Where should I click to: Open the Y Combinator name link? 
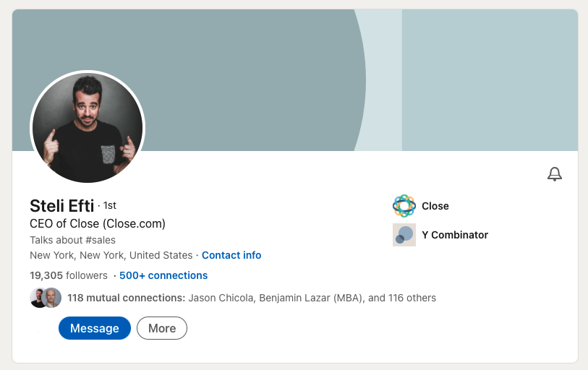tap(455, 235)
